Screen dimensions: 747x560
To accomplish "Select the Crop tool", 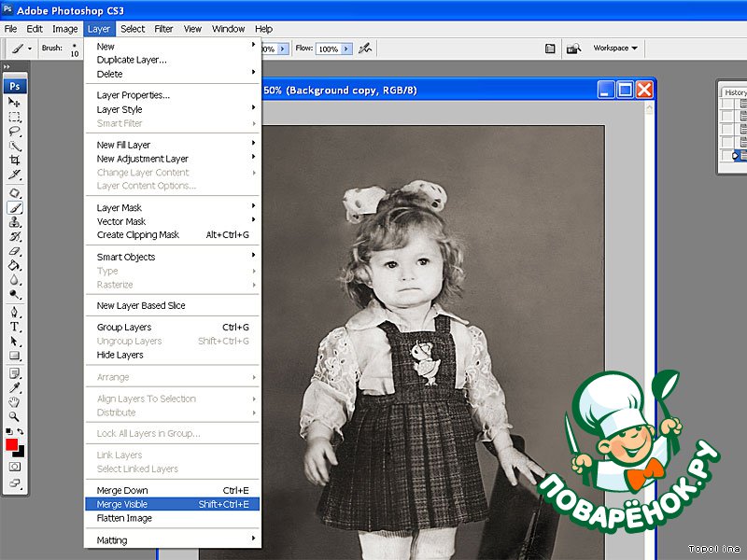I will (15, 161).
